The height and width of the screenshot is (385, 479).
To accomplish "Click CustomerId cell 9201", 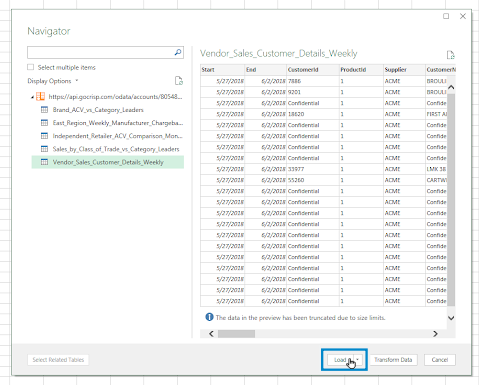I will [313, 92].
